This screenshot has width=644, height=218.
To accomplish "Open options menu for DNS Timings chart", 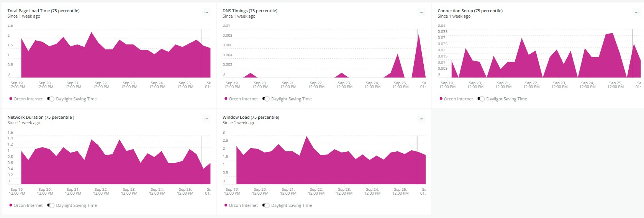I will (x=421, y=13).
